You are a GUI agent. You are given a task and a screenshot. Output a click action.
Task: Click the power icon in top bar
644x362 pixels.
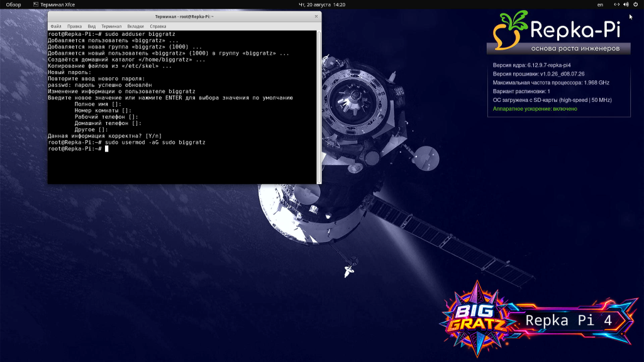(x=635, y=4)
